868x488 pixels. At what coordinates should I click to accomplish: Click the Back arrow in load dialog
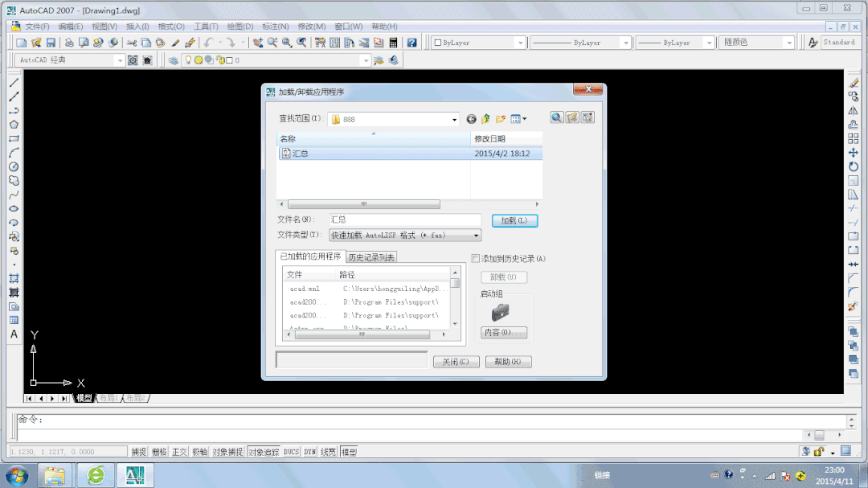coord(471,118)
